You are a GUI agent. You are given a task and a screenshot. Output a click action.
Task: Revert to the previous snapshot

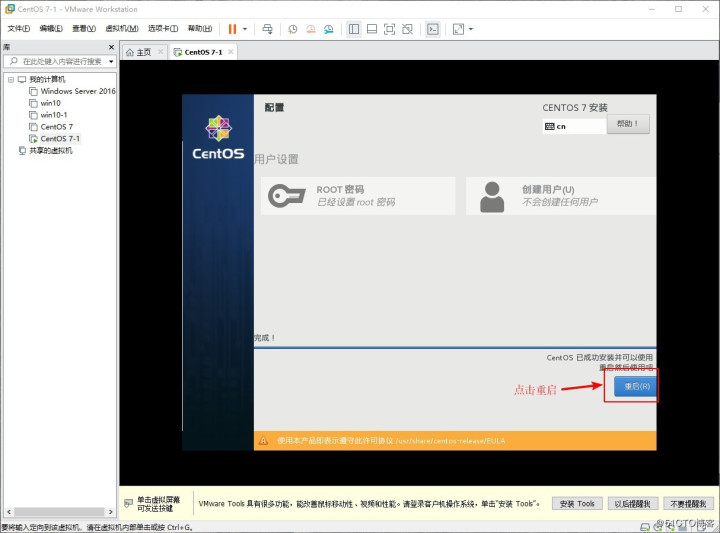pyautogui.click(x=311, y=29)
